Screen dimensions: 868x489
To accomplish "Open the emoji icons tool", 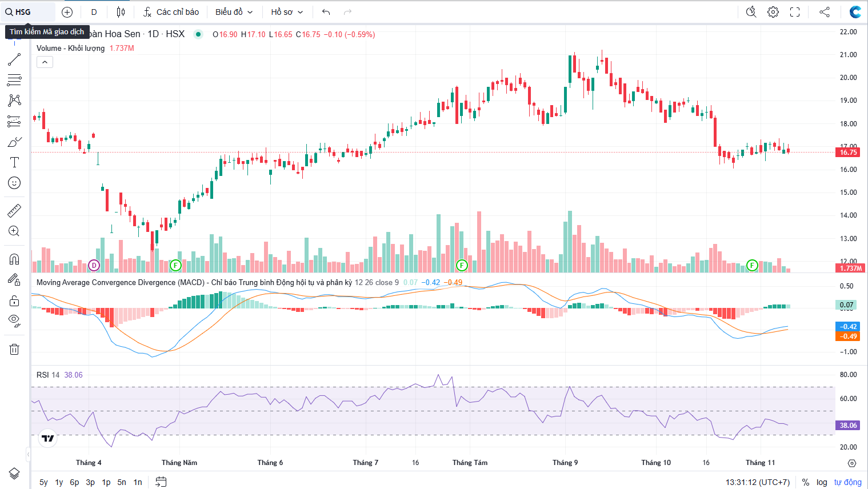I will click(14, 183).
